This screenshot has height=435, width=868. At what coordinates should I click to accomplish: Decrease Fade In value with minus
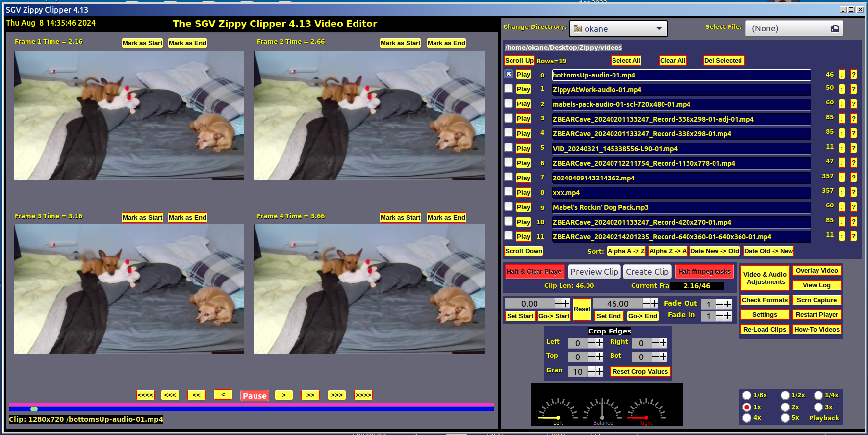720,316
